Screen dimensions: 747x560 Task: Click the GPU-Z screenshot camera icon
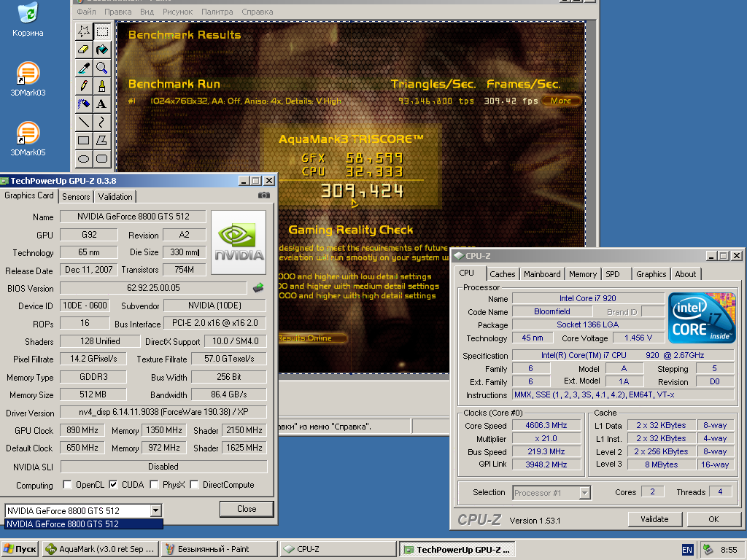(264, 195)
